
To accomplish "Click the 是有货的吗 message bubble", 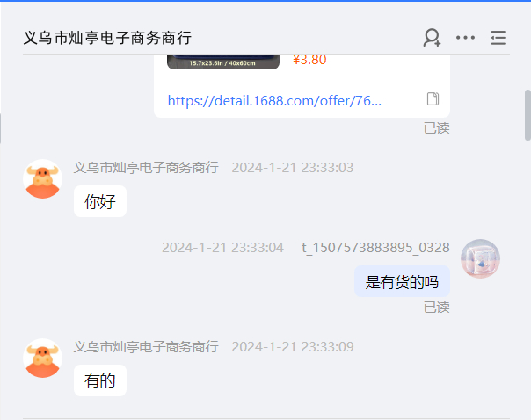I will click(x=402, y=281).
